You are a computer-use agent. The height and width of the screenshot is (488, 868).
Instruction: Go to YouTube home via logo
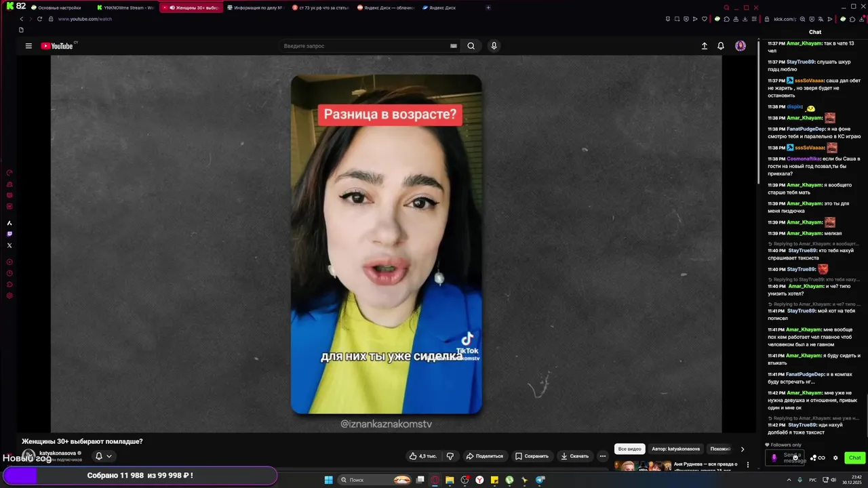click(57, 46)
